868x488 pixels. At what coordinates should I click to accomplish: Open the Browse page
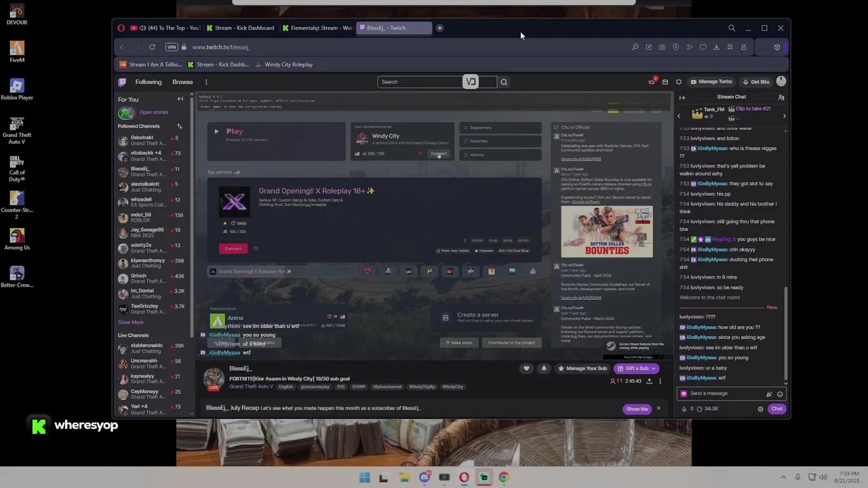point(182,82)
